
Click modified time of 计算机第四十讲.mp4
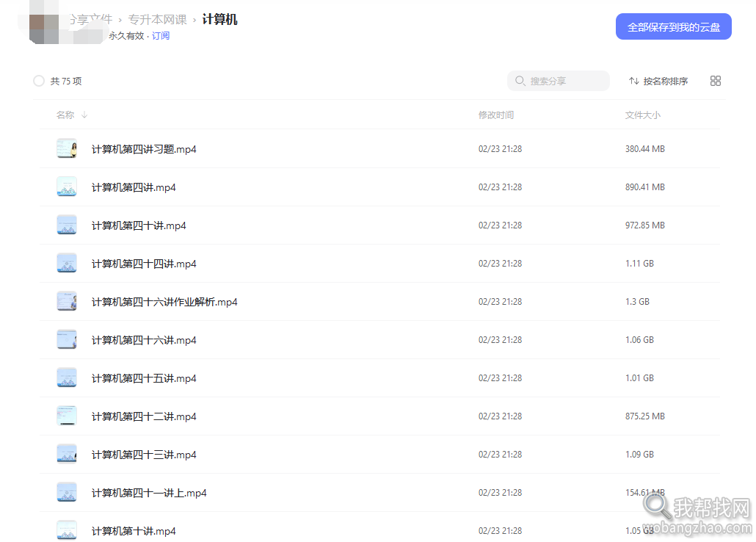[x=500, y=225]
